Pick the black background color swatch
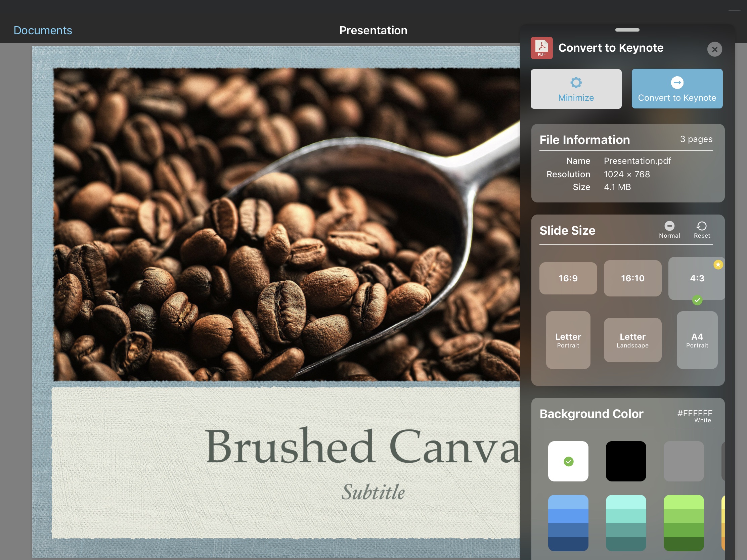The height and width of the screenshot is (560, 747). pyautogui.click(x=625, y=461)
